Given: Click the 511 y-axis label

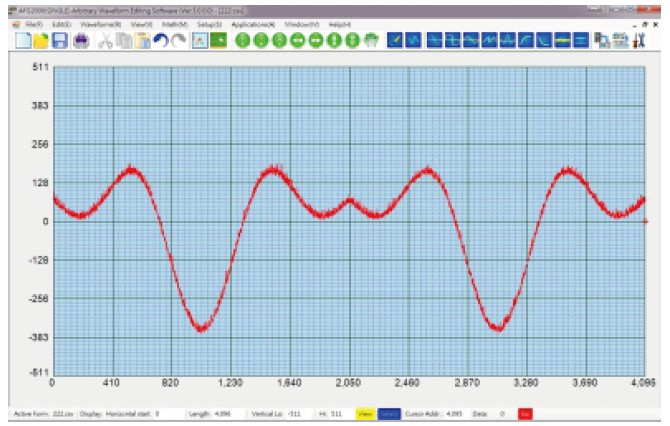Looking at the screenshot, I should tap(41, 67).
